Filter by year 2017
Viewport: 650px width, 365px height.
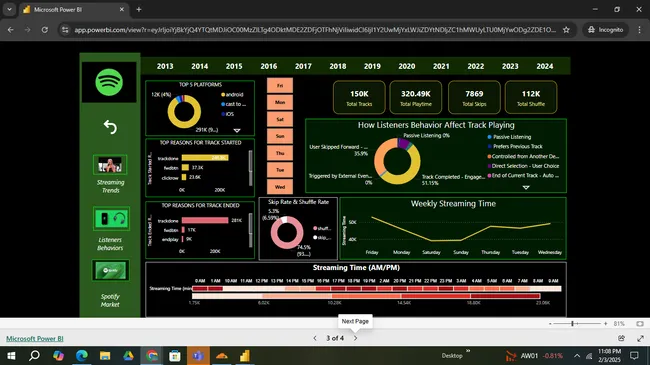pos(303,66)
